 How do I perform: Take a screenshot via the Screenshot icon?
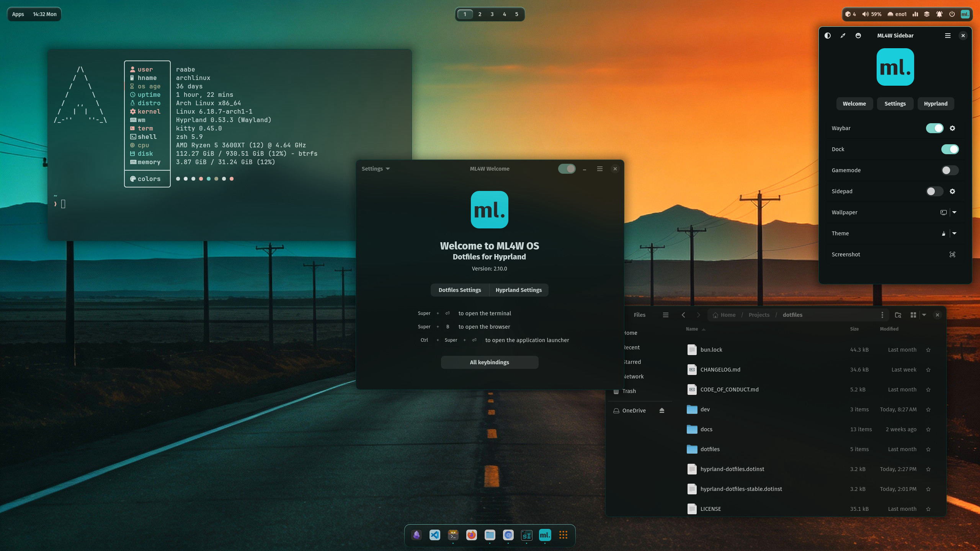[x=952, y=254]
